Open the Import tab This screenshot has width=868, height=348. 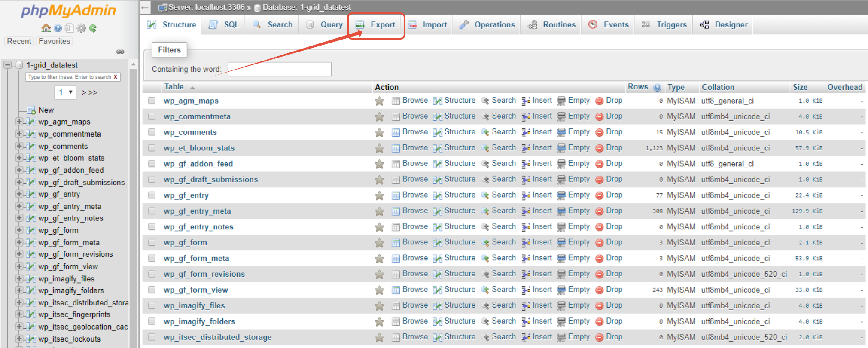coord(427,25)
